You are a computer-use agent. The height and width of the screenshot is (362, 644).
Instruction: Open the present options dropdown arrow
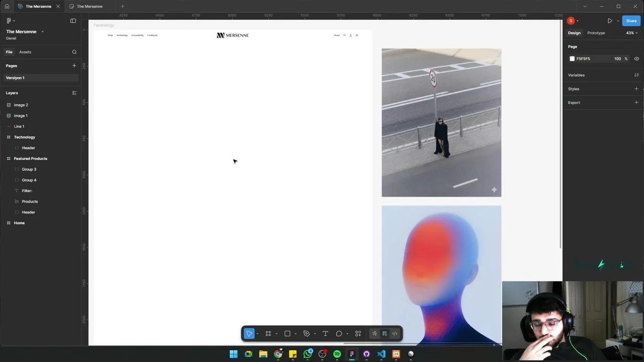[618, 21]
